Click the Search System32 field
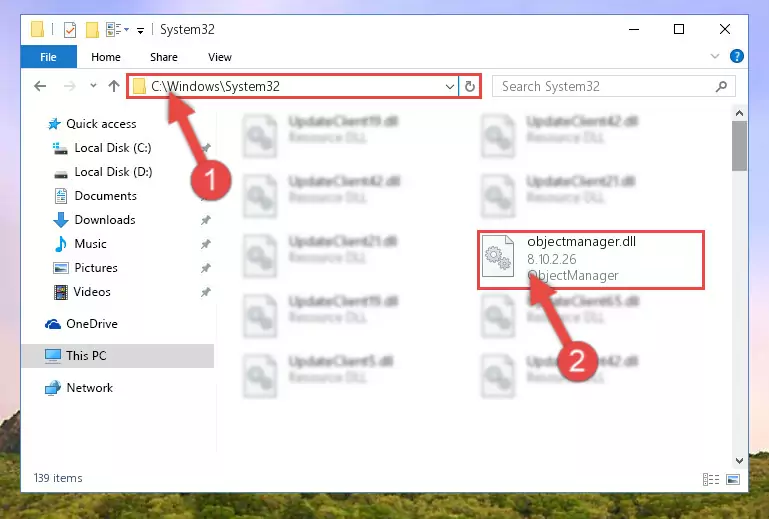The width and height of the screenshot is (769, 519). [613, 87]
